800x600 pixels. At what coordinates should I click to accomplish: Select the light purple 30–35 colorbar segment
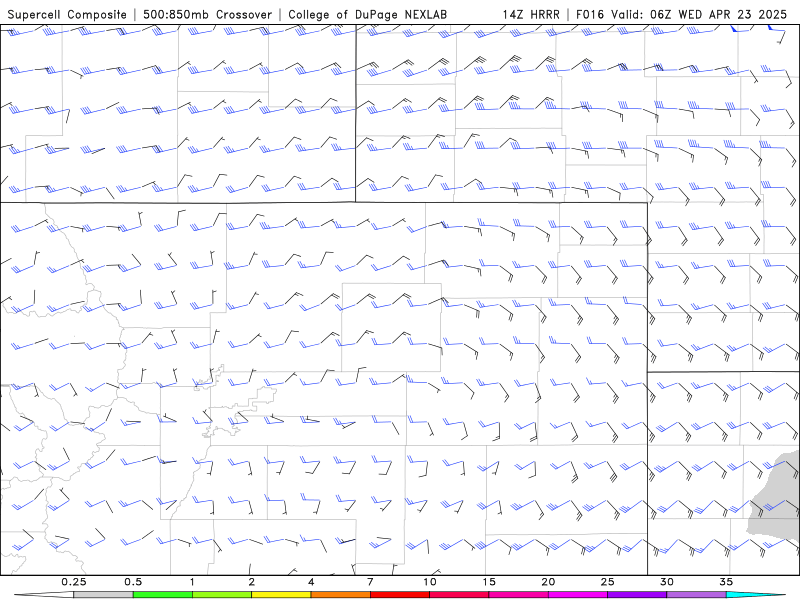coord(696,595)
